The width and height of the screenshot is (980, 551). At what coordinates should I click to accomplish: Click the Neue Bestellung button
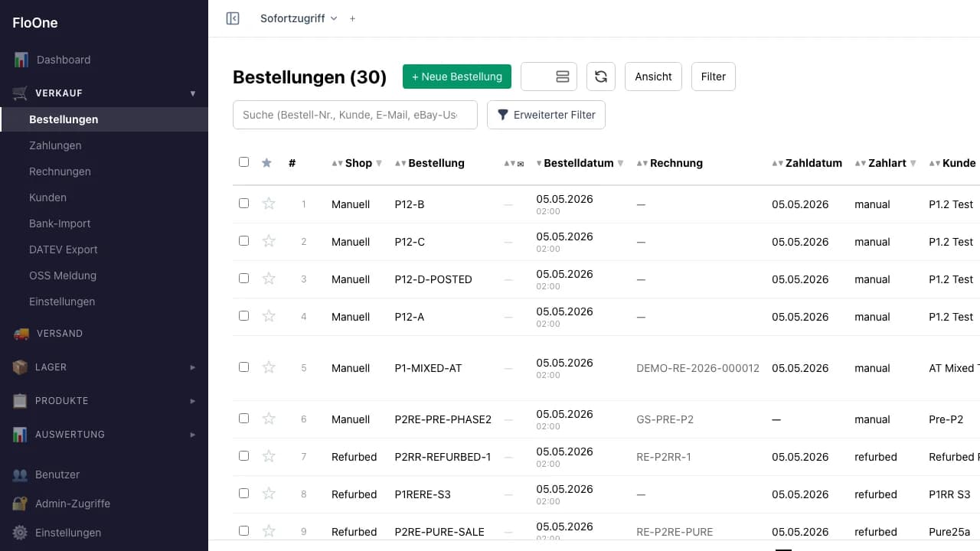pos(457,77)
